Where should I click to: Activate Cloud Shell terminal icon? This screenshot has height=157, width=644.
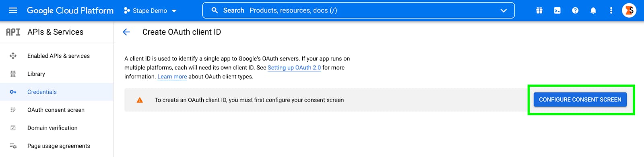[557, 10]
